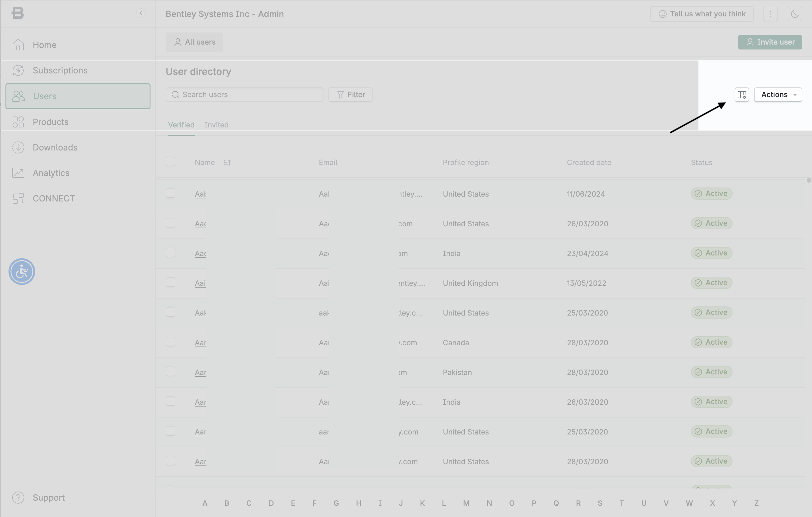Jump to letter J in alphabet bar
This screenshot has height=517, width=812.
pyautogui.click(x=401, y=503)
